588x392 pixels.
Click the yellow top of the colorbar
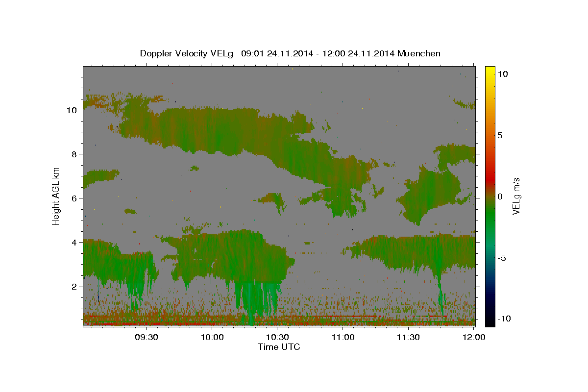tap(490, 71)
